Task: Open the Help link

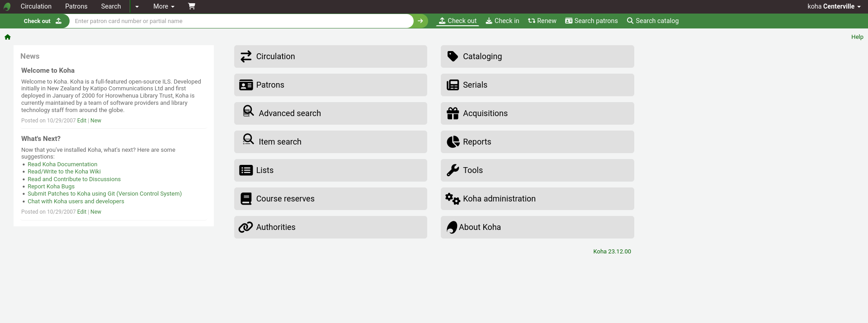Action: click(857, 37)
